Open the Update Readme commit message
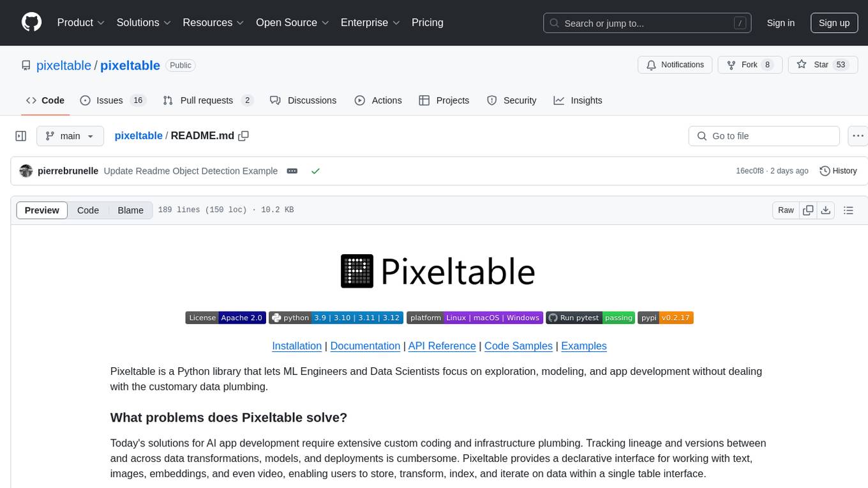Screen dimensions: 868x488 191,171
